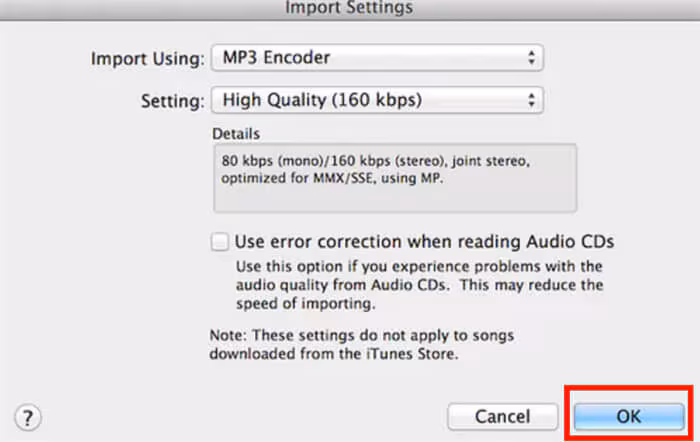
Task: Click the Import Using popup arrows
Action: point(531,58)
